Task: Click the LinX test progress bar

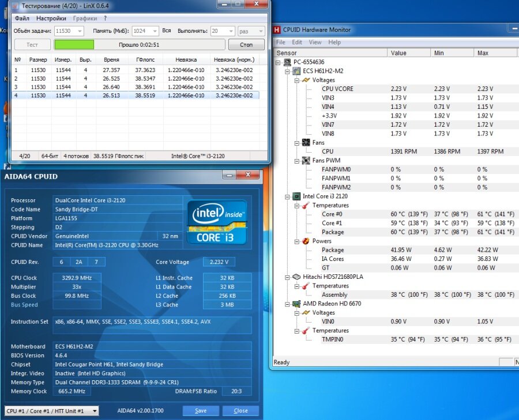Action: click(140, 44)
